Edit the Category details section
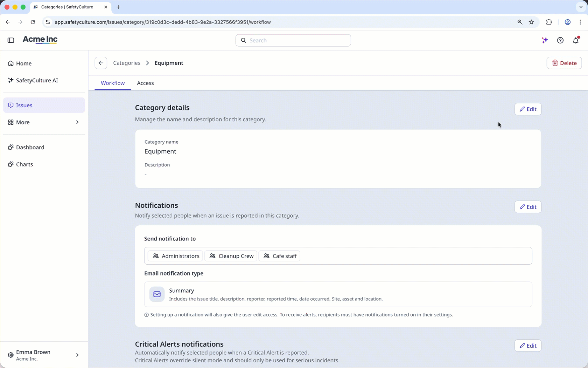The width and height of the screenshot is (588, 368). [x=528, y=109]
